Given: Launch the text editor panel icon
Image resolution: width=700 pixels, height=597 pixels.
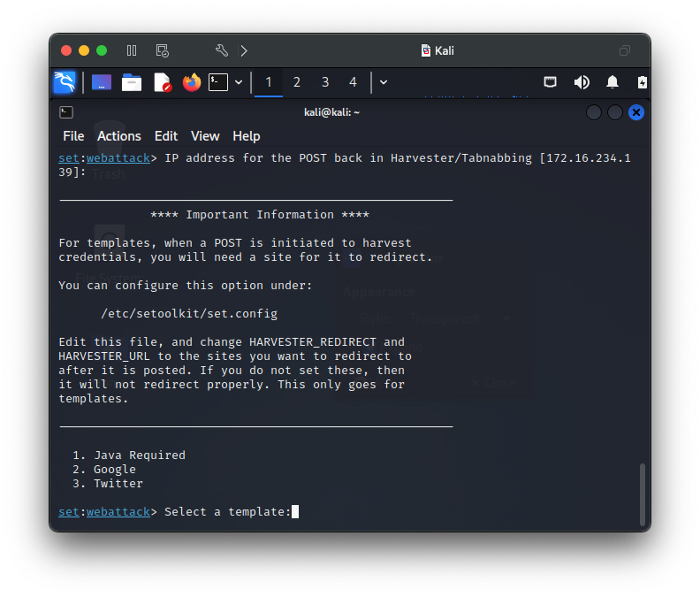Looking at the screenshot, I should click(162, 82).
